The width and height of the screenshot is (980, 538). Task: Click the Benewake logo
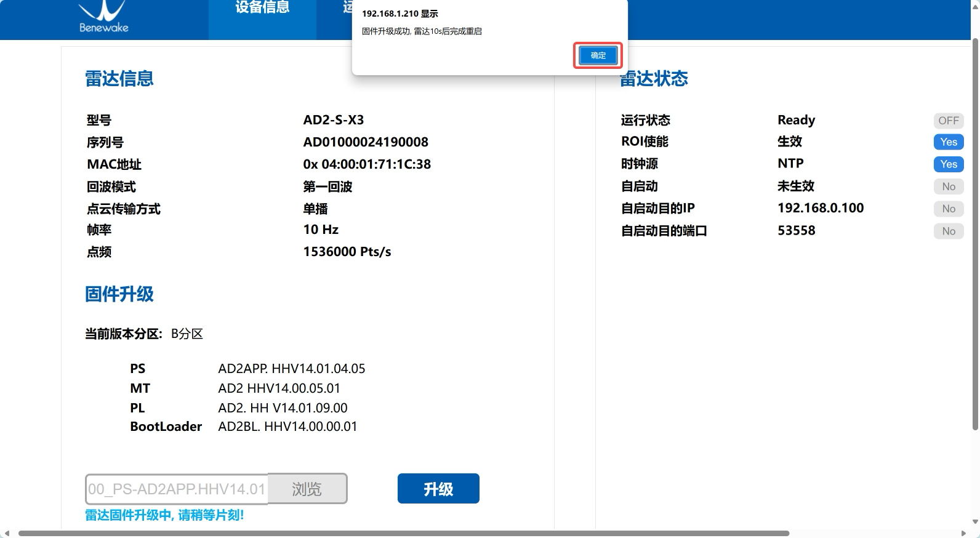point(103,17)
